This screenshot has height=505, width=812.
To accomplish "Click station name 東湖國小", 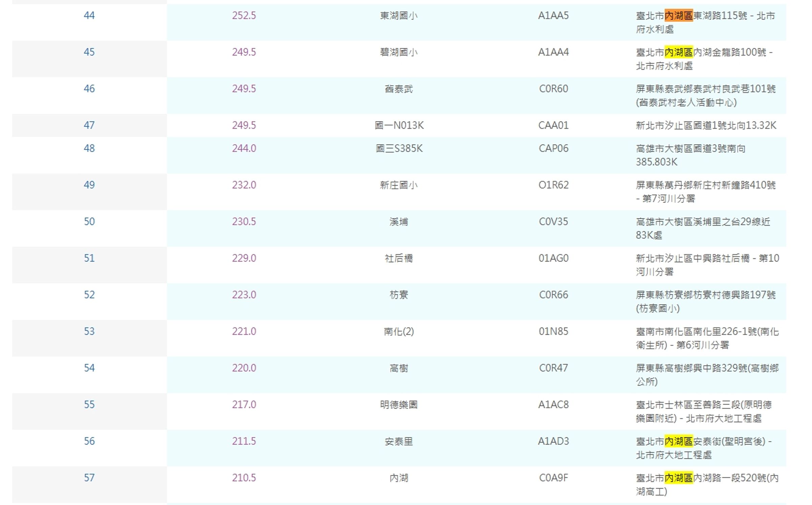I will [399, 16].
